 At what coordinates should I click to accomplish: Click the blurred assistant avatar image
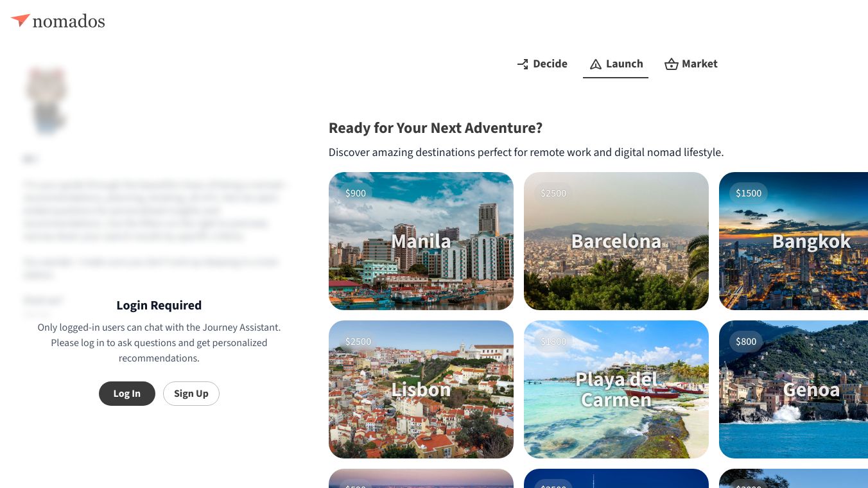point(46,100)
